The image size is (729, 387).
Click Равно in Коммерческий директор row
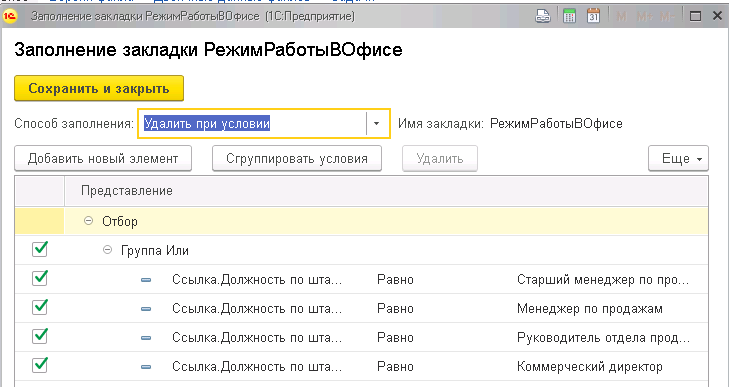(395, 366)
